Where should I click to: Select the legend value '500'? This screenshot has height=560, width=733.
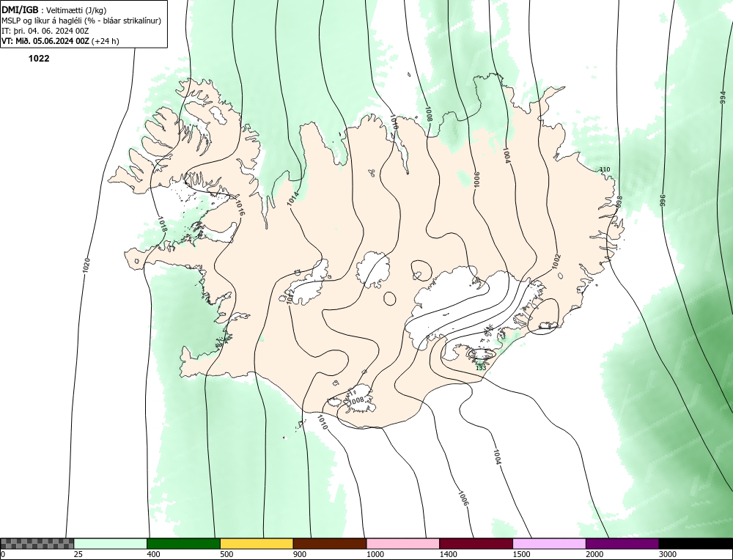tap(227, 554)
